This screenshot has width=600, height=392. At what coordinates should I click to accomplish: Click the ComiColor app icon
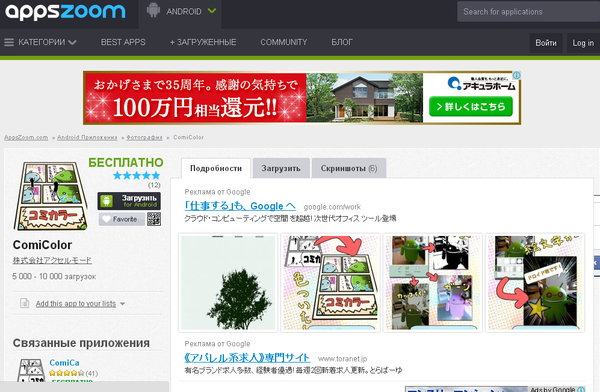[50, 196]
